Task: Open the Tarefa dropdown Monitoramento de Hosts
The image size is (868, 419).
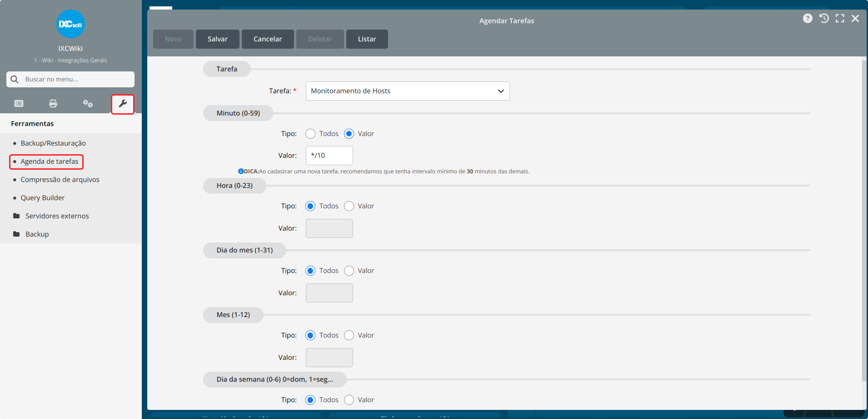Action: tap(408, 91)
